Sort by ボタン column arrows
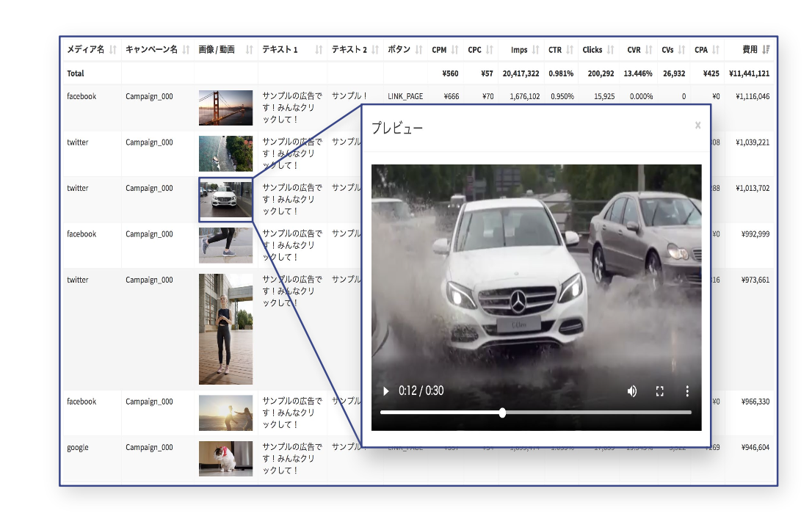This screenshot has height=530, width=812. [x=419, y=50]
